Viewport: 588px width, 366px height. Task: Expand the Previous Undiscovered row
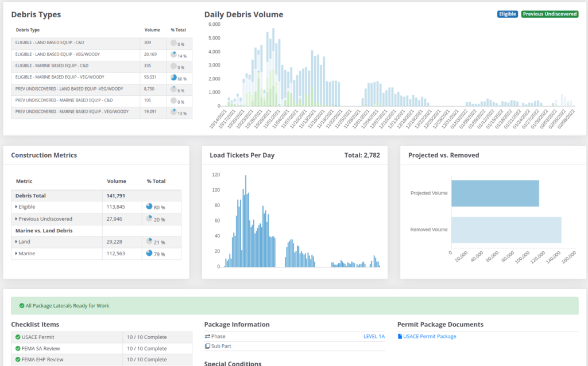[x=16, y=219]
